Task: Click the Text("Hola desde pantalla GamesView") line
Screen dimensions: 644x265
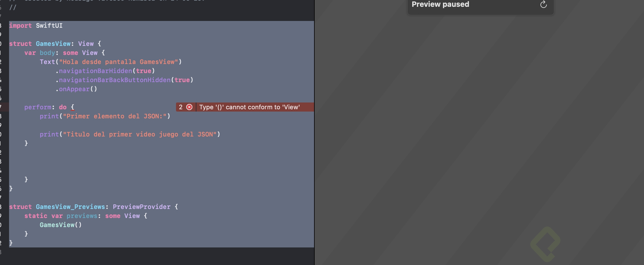Action: click(111, 62)
